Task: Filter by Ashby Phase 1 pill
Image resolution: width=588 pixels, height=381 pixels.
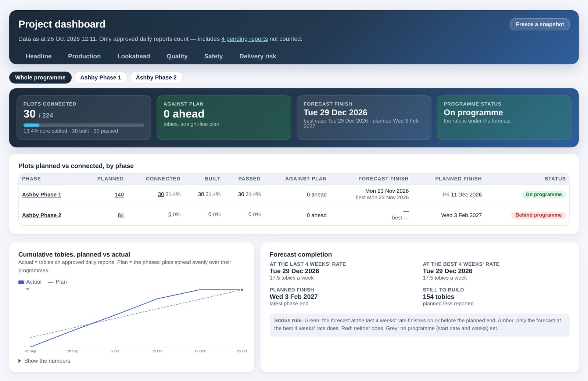Action: 101,77
